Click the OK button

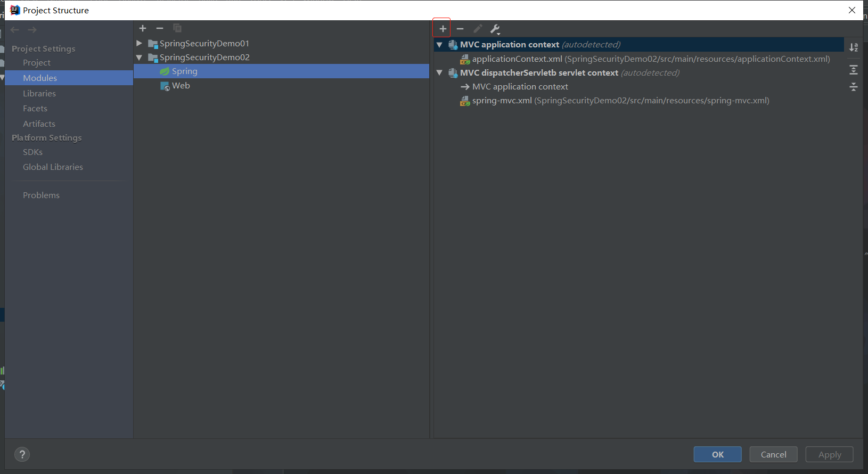(717, 454)
